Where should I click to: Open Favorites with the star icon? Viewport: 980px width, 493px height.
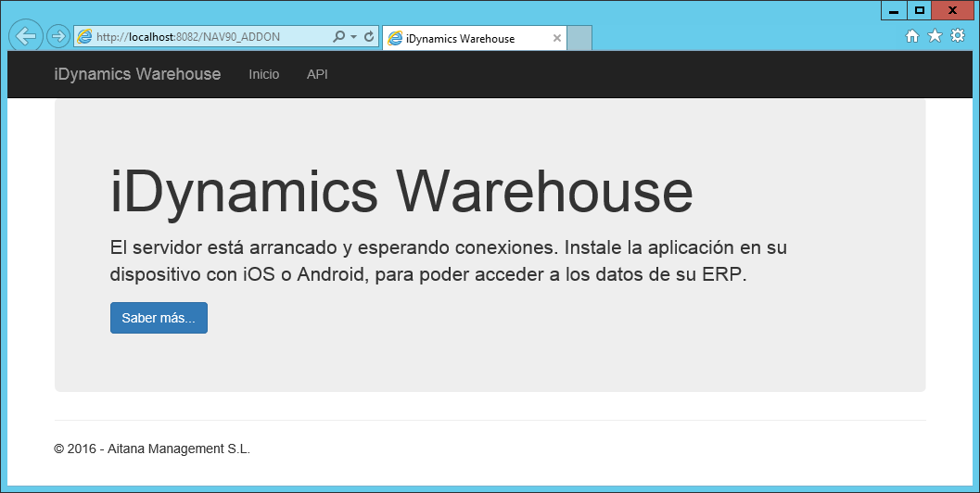pyautogui.click(x=935, y=35)
